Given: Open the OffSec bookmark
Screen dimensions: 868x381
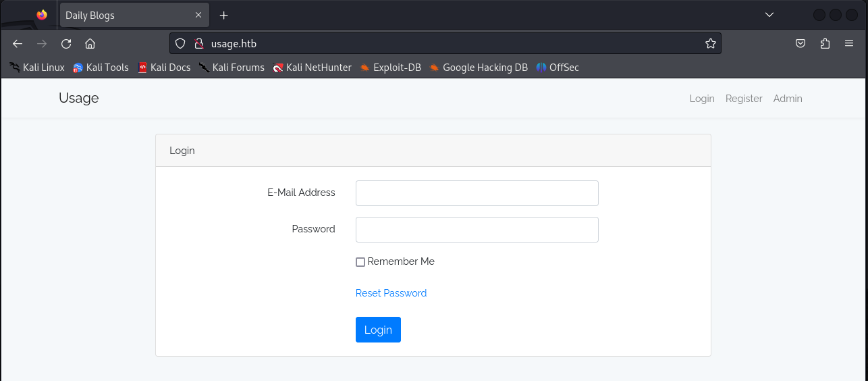Looking at the screenshot, I should 558,68.
